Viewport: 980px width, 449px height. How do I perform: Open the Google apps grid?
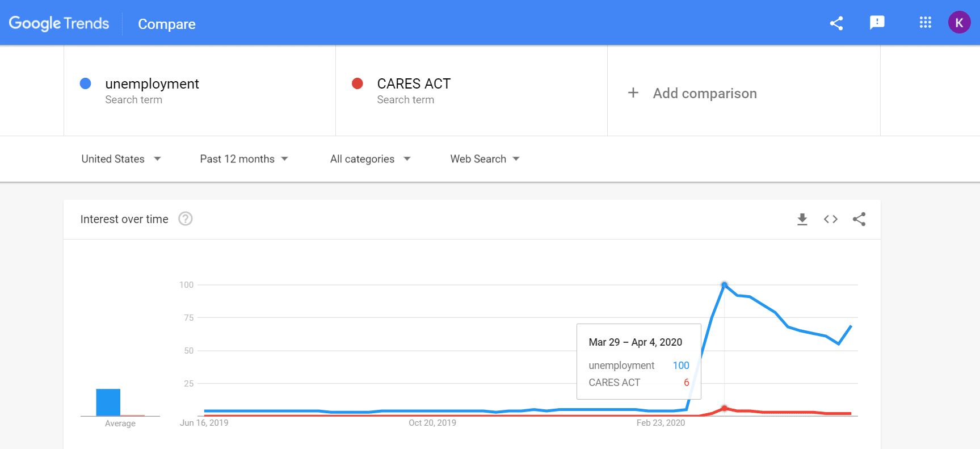pyautogui.click(x=925, y=23)
